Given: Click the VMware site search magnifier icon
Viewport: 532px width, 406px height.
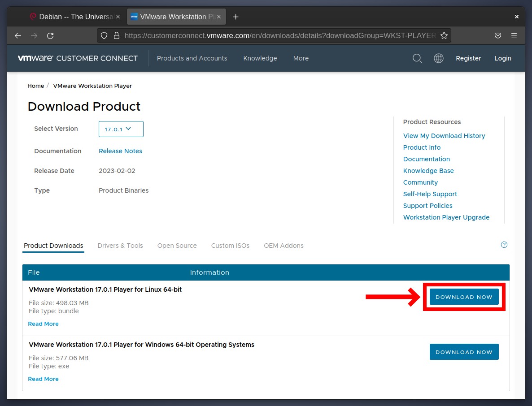Looking at the screenshot, I should click(417, 58).
